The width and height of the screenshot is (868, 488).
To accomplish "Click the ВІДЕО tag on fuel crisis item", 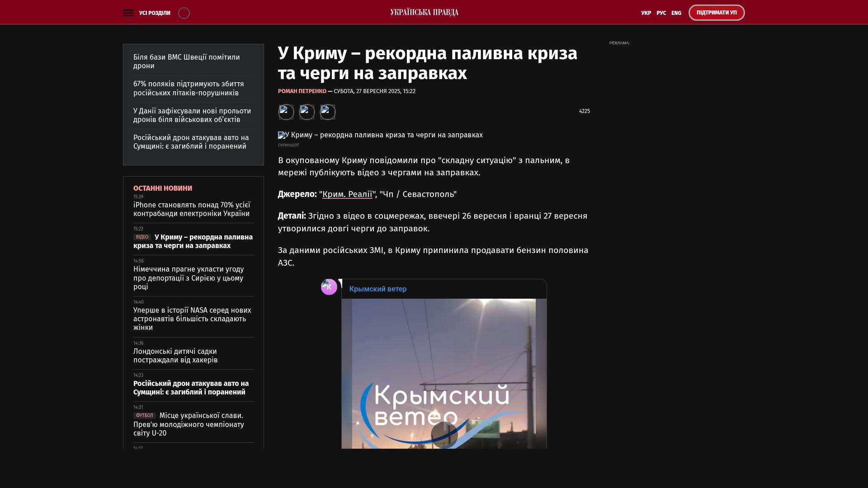I will [142, 237].
